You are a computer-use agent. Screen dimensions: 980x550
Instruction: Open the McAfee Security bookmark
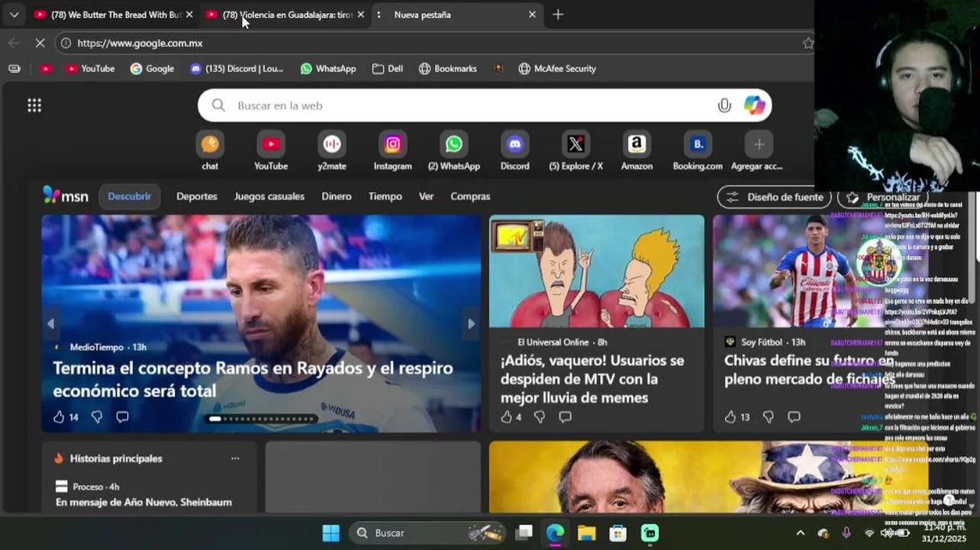(557, 69)
